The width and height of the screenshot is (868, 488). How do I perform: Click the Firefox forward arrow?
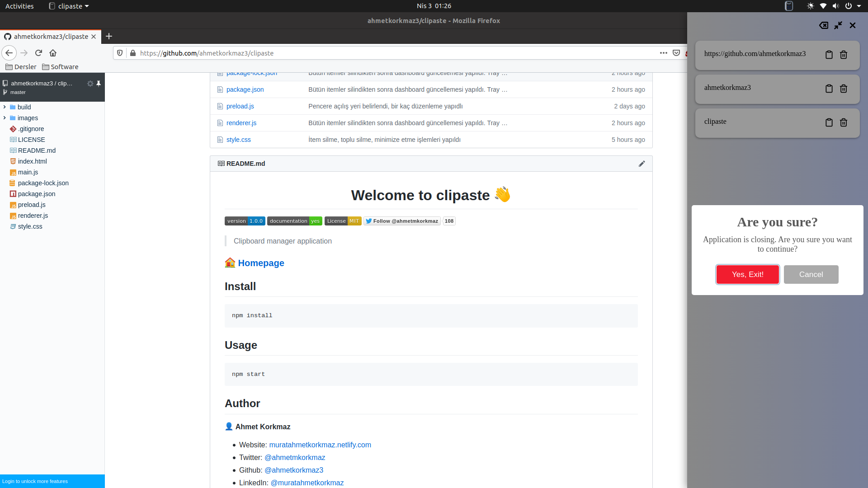24,53
